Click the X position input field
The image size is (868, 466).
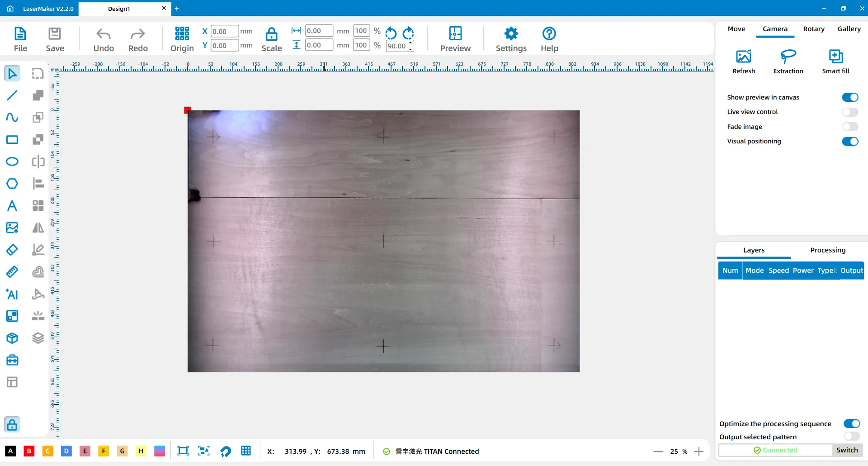225,32
